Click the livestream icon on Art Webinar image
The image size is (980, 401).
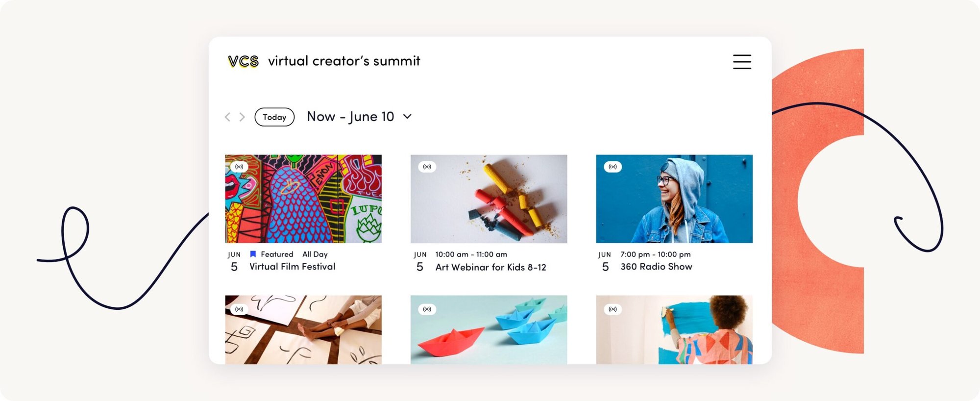(427, 166)
